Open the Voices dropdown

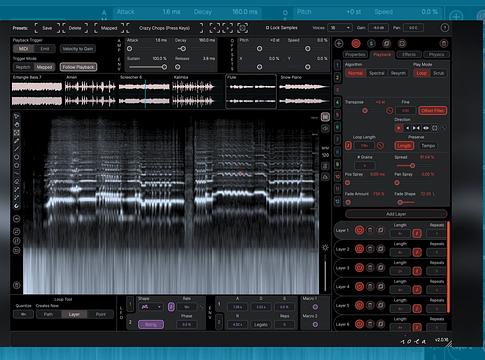[340, 28]
